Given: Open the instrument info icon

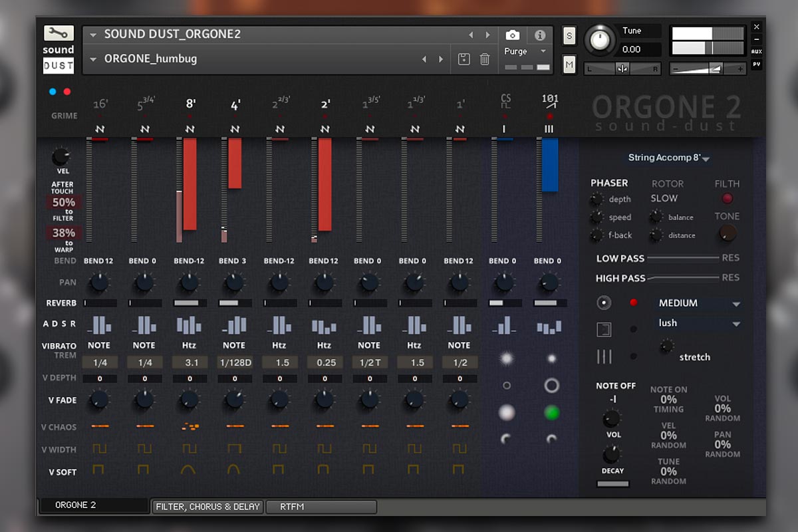Looking at the screenshot, I should (x=540, y=35).
